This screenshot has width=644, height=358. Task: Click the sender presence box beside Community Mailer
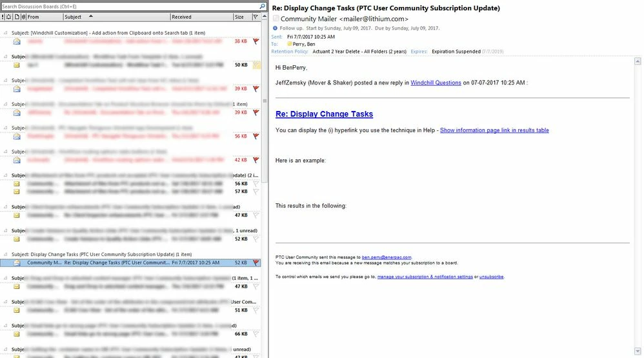[x=276, y=19]
